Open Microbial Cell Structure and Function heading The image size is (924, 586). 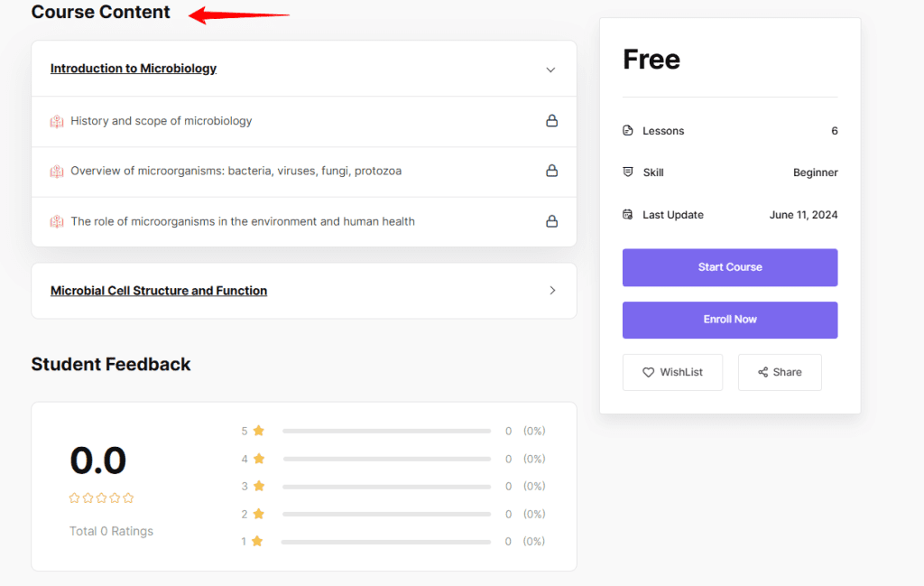pyautogui.click(x=159, y=291)
